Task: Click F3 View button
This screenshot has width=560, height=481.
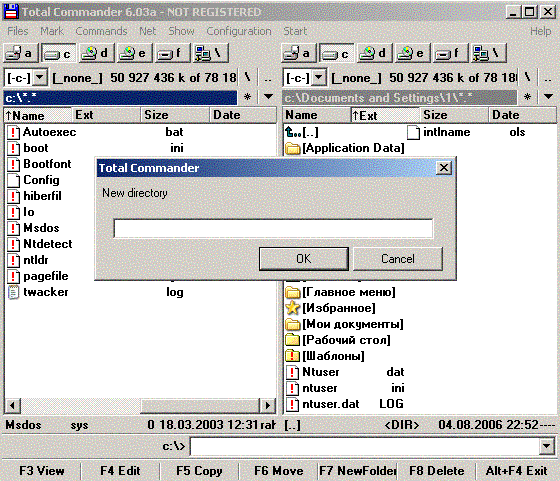Action: pos(42,471)
